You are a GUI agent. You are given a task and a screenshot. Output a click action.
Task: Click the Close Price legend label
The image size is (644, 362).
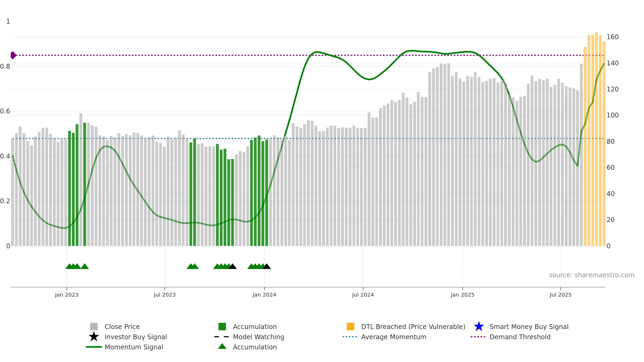pos(122,327)
